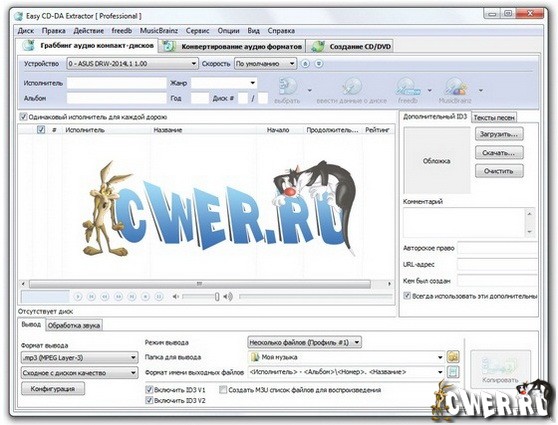The image size is (558, 425).
Task: Expand the arrow next to MusicBrainz button
Action: coord(481,90)
